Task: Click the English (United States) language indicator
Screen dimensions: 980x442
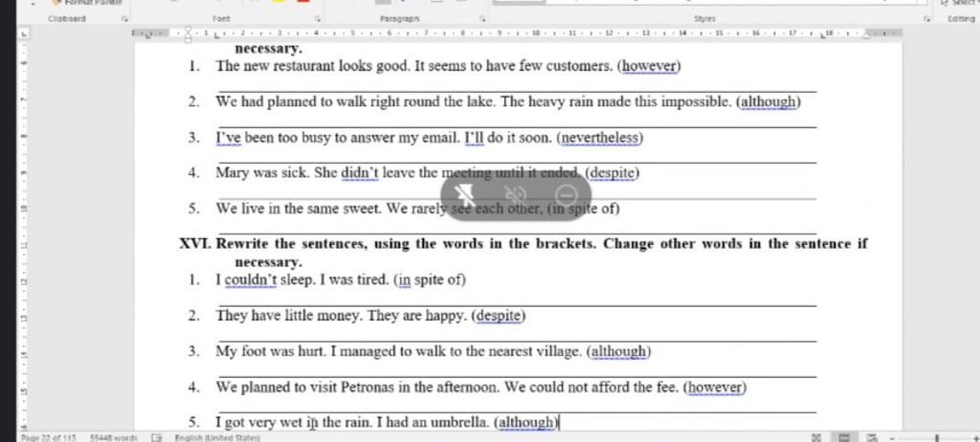Action: 217,437
